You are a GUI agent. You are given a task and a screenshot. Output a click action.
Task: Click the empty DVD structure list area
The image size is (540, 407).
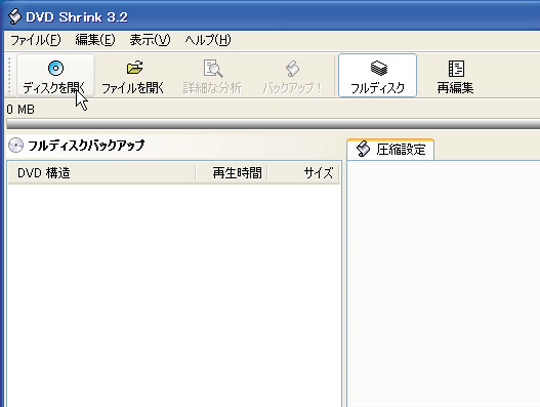pyautogui.click(x=174, y=295)
